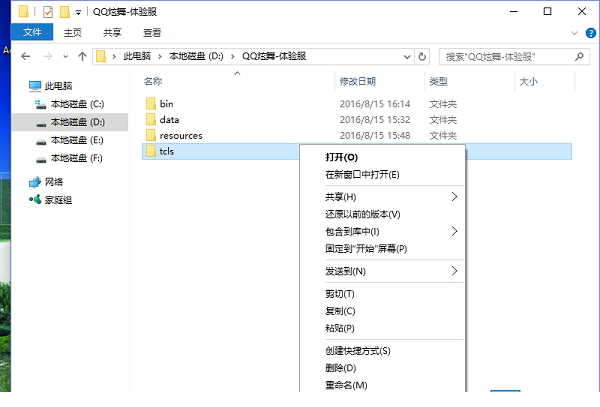Screen dimensions: 600x407
Task: Choose 创建快捷方式(S) from the context menu
Action: pos(383,350)
